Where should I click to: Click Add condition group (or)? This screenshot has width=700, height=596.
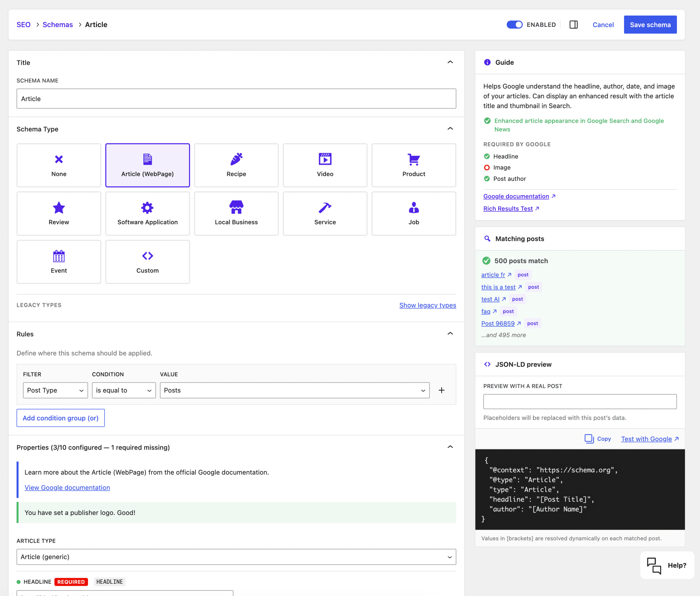click(x=60, y=418)
